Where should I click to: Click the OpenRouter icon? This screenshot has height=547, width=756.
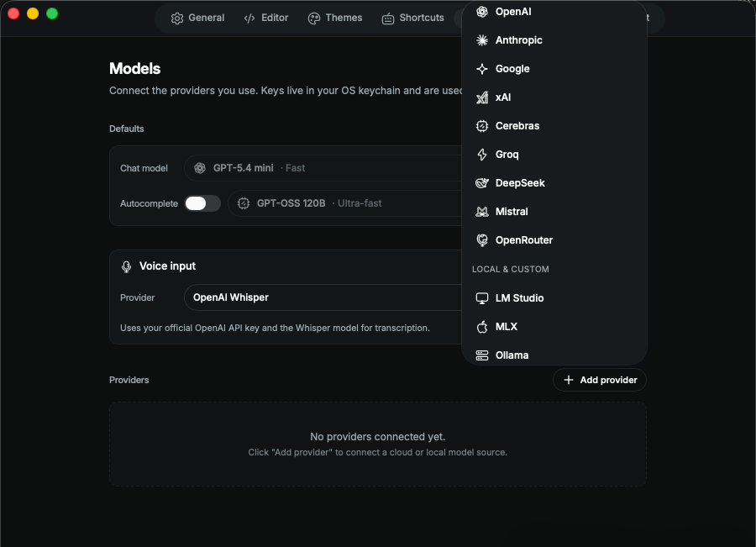click(x=482, y=240)
